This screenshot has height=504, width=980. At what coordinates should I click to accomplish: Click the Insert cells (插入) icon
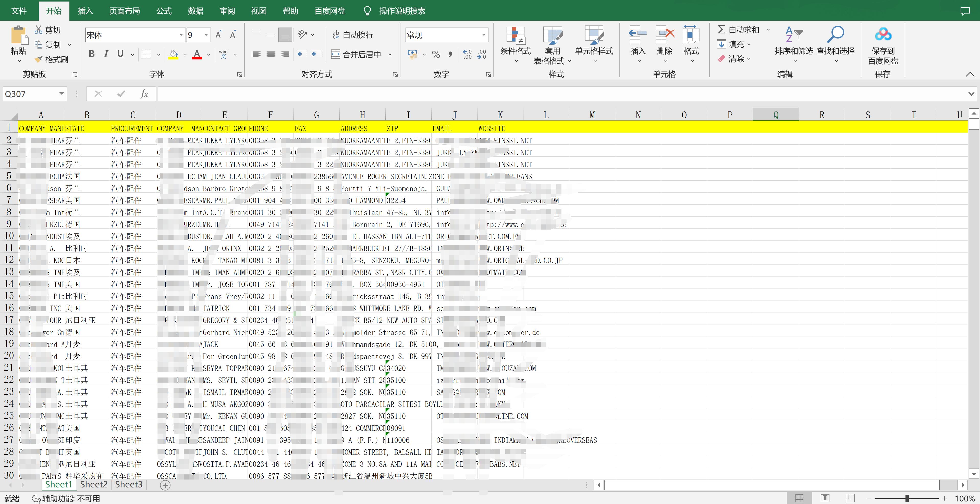638,35
